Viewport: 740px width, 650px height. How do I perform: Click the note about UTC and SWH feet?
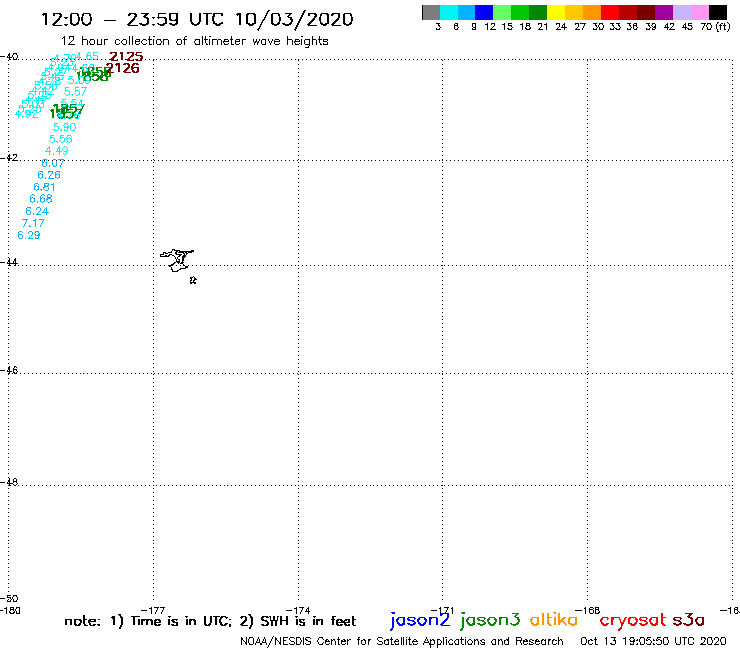210,621
